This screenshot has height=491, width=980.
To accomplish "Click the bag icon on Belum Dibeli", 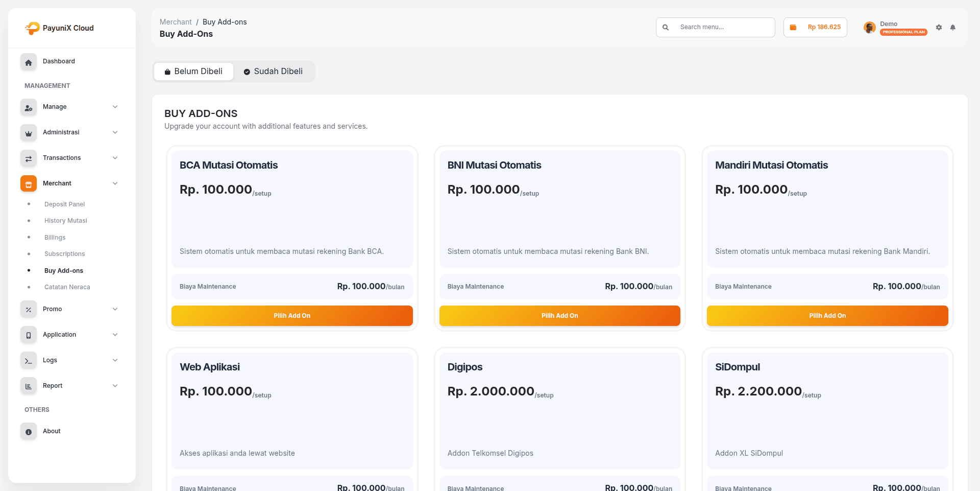I will tap(167, 72).
